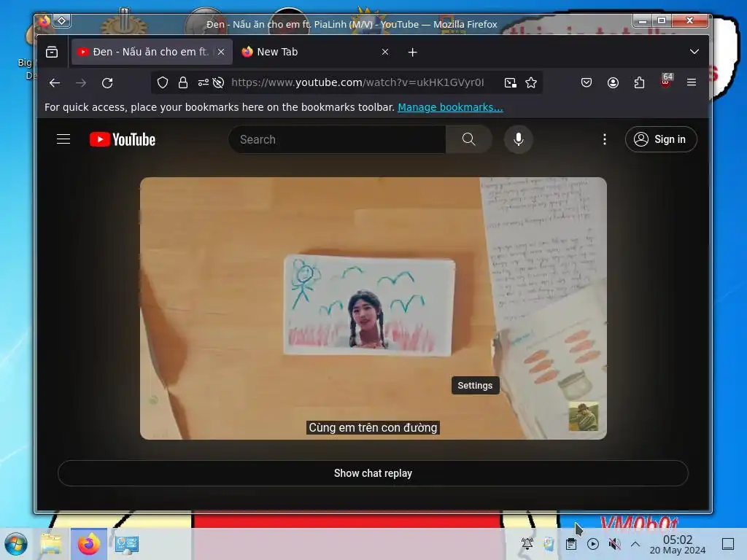
Task: Toggle picture-in-picture from address bar
Action: (x=510, y=83)
